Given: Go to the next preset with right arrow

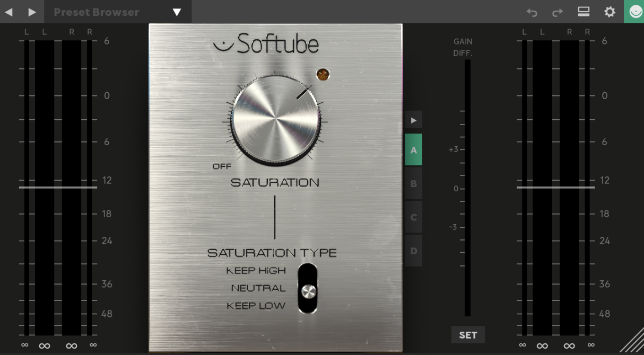Looking at the screenshot, I should pyautogui.click(x=32, y=12).
